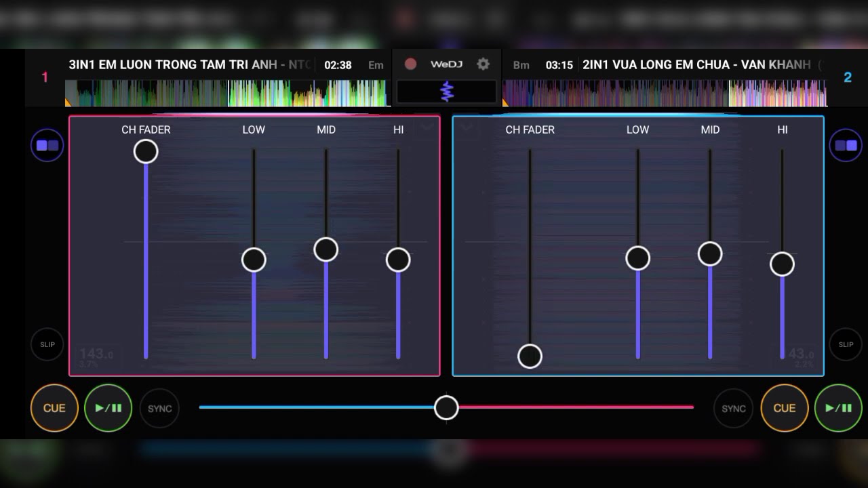Image resolution: width=868 pixels, height=488 pixels.
Task: Toggle deck 2 layout view icon
Action: [846, 145]
